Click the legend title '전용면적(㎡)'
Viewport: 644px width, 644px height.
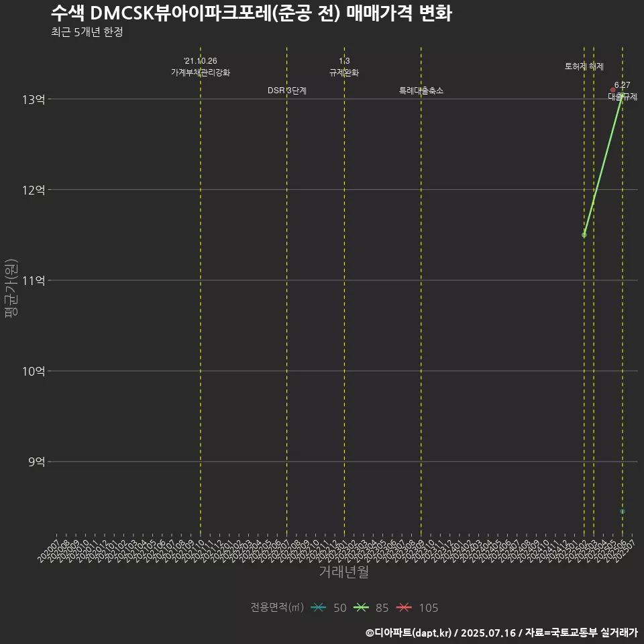tap(277, 607)
